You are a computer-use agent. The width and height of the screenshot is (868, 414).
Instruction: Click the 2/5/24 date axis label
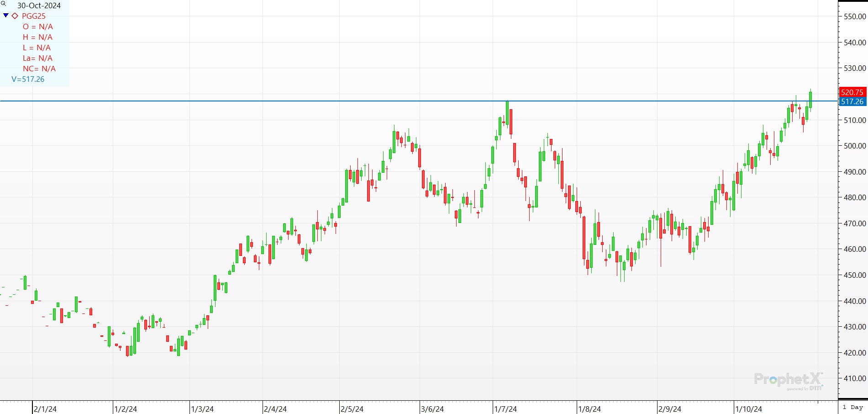coord(352,409)
